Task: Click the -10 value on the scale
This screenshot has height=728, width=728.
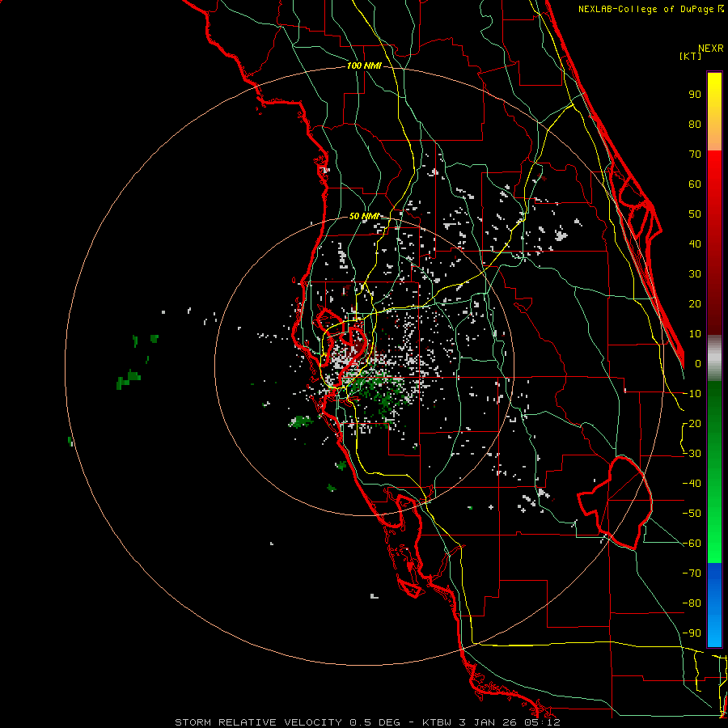Action: [692, 394]
